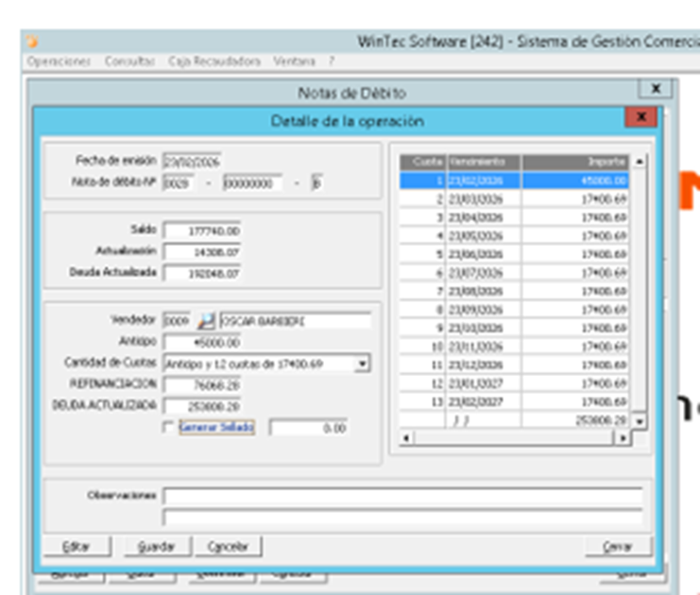Open the Consultas menu
The height and width of the screenshot is (595, 700).
click(x=129, y=61)
